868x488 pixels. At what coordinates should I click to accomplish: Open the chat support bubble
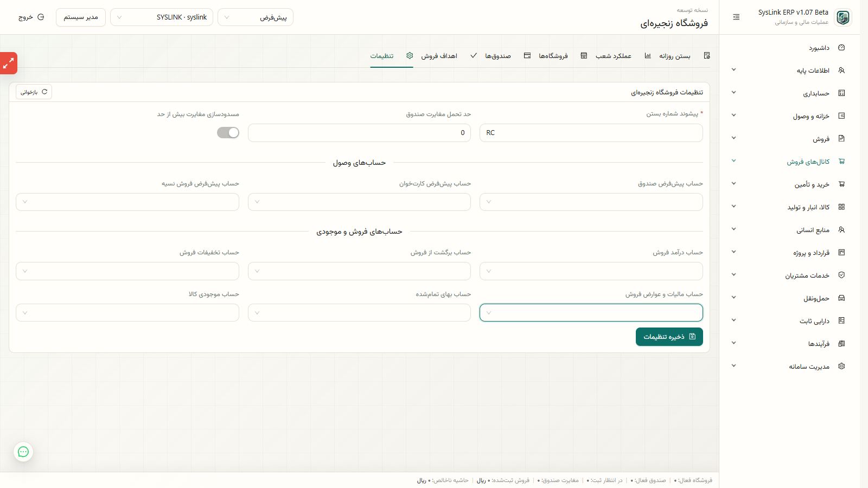(x=23, y=452)
